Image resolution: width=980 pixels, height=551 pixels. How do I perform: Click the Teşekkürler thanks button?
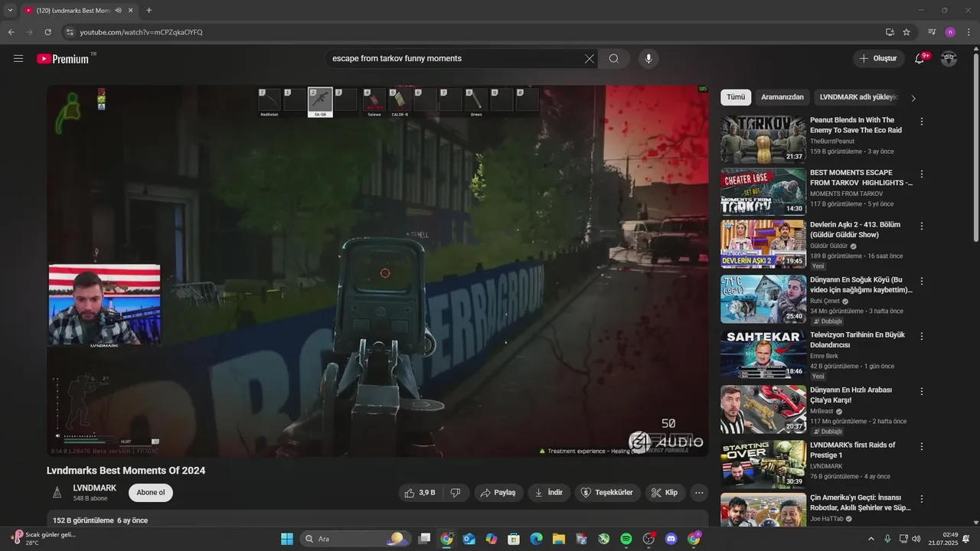click(607, 493)
